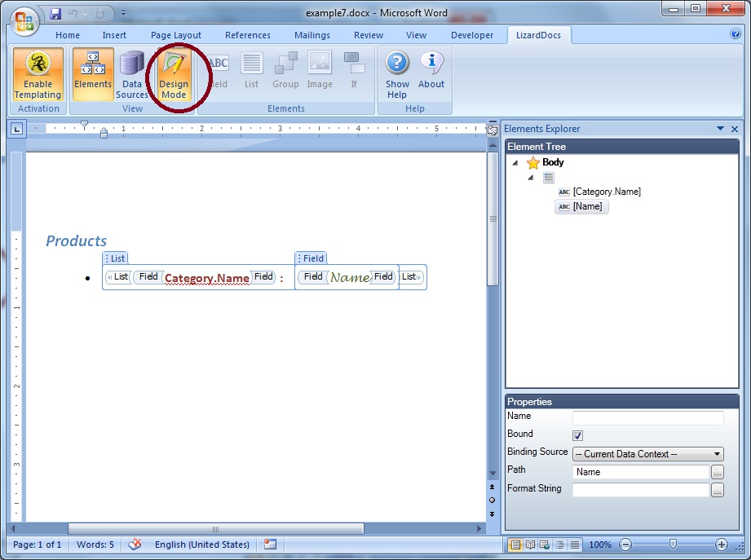Select [Category.Name] in Element Tree
This screenshot has height=560, width=751.
click(607, 192)
